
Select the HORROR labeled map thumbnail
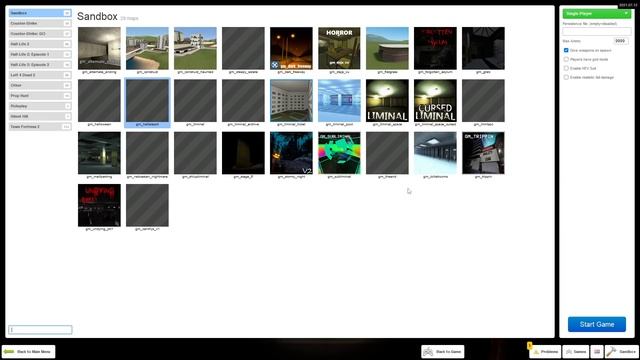(x=339, y=49)
